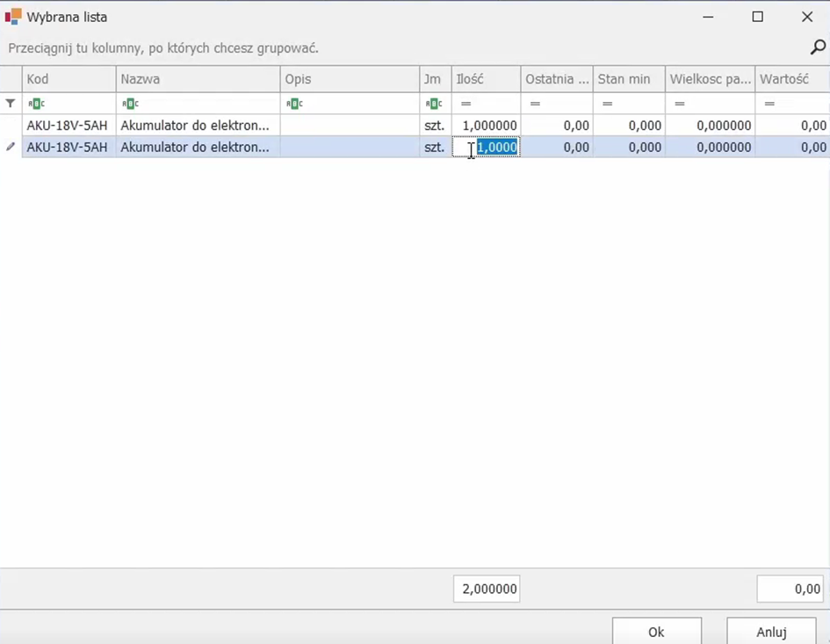This screenshot has width=830, height=644.
Task: Open the Kod column filter condition icon
Action: click(x=35, y=104)
